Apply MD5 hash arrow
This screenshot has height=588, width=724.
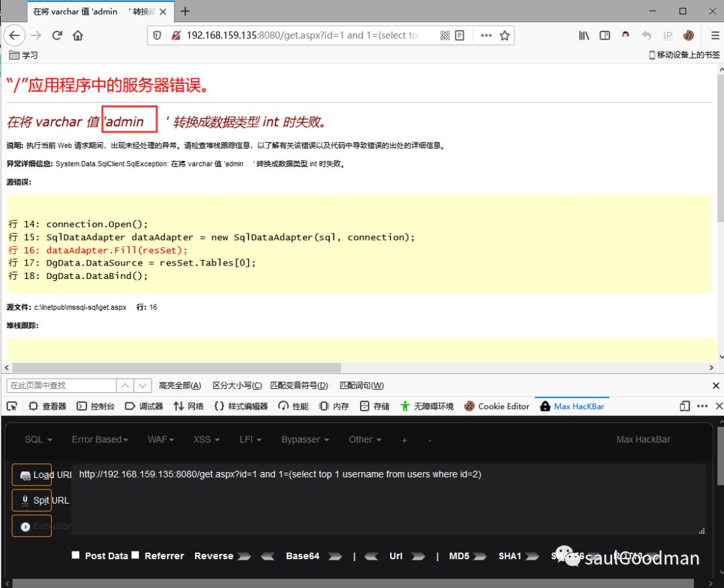(x=480, y=556)
